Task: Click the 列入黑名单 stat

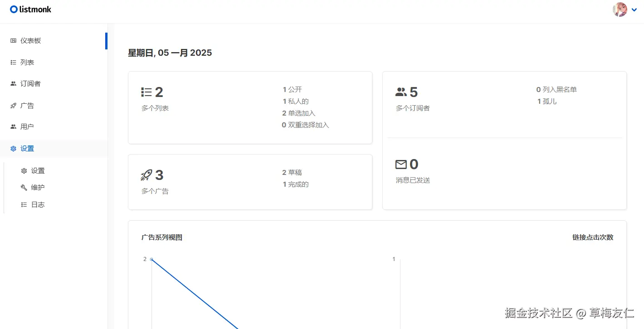Action: [556, 90]
